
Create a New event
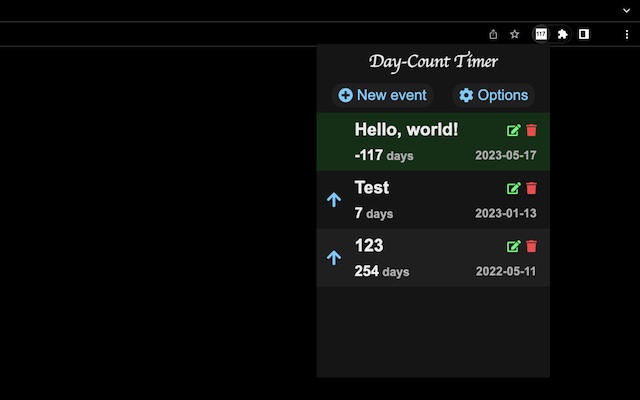click(382, 95)
